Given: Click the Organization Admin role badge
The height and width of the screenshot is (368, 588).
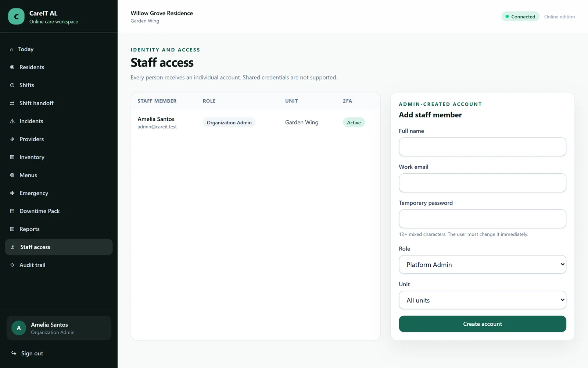Looking at the screenshot, I should point(229,123).
